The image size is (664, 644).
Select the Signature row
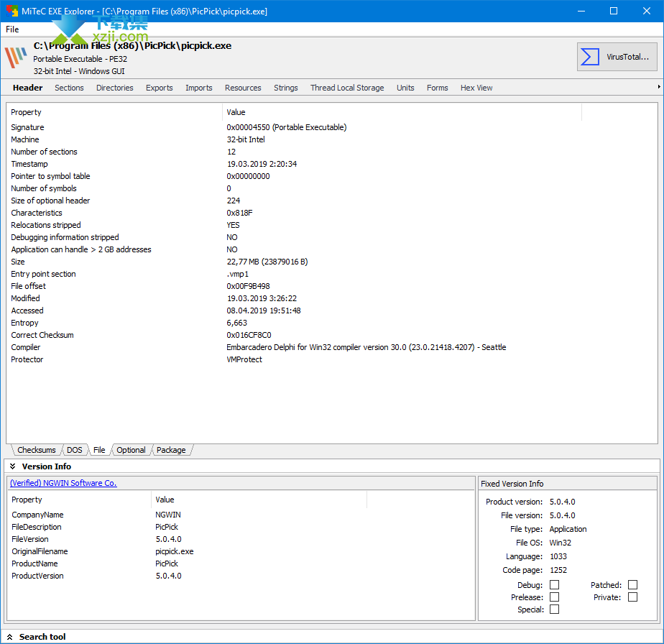(331, 127)
